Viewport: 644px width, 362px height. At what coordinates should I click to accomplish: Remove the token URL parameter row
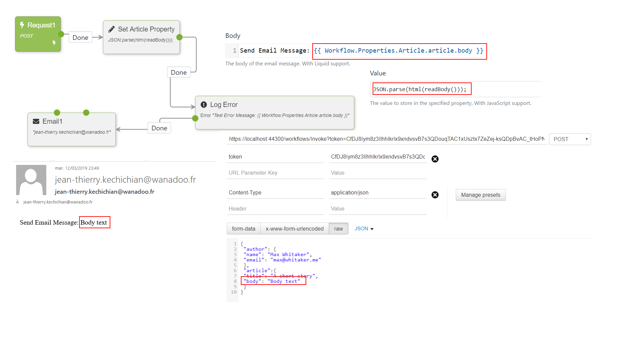coord(435,159)
